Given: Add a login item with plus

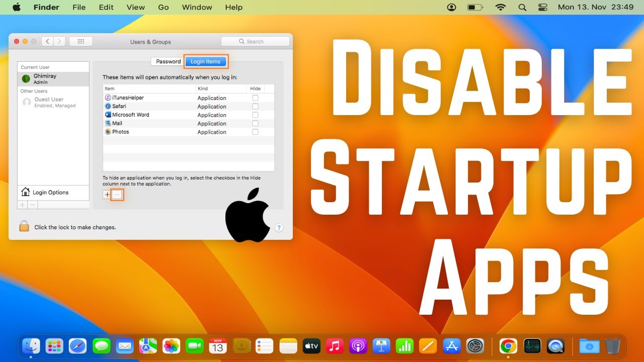Looking at the screenshot, I should pos(107,195).
